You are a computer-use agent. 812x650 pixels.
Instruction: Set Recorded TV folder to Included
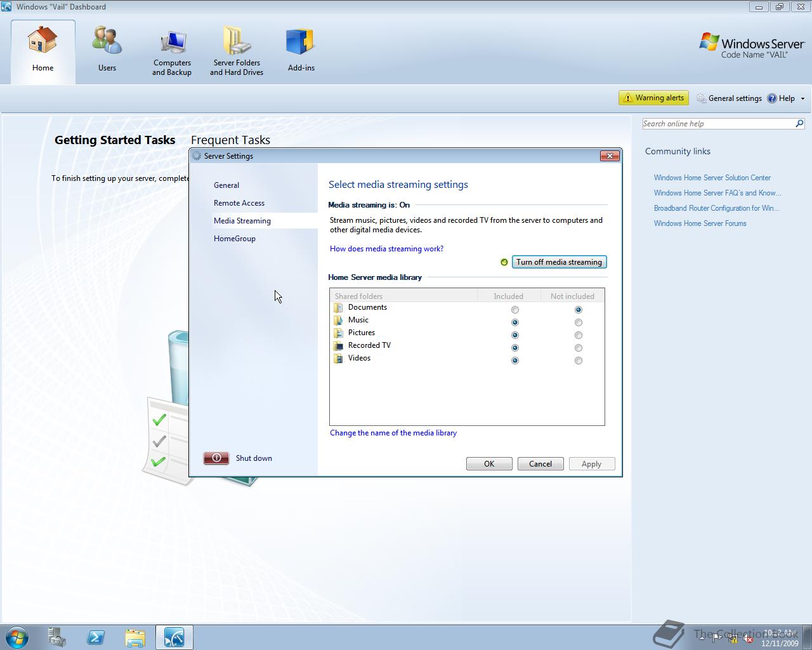click(x=515, y=348)
